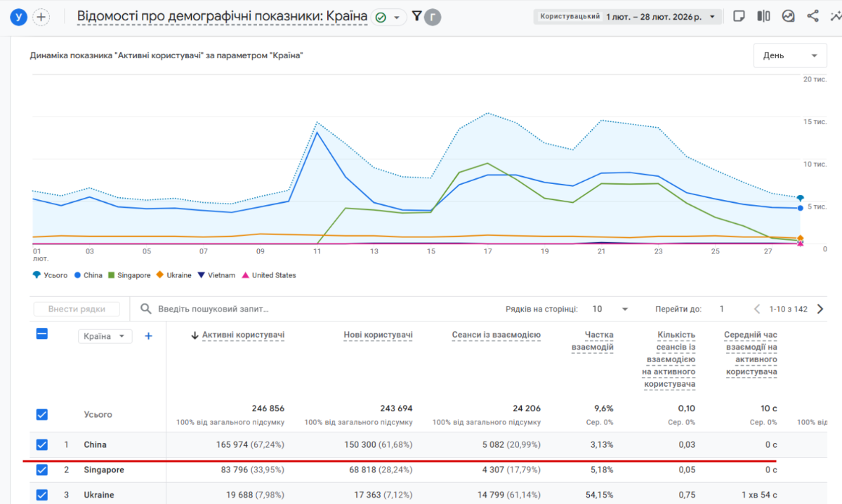Deselect all rows via header checkbox
This screenshot has width=842, height=504.
[x=42, y=335]
